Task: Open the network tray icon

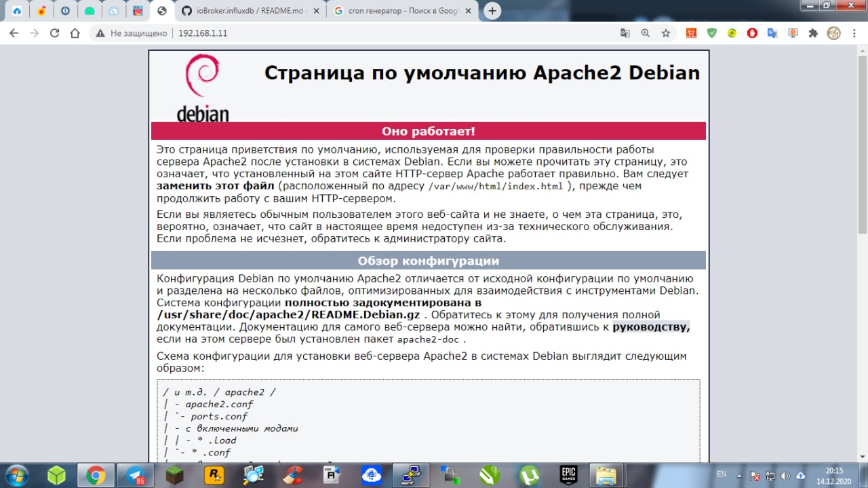Action: click(x=770, y=475)
